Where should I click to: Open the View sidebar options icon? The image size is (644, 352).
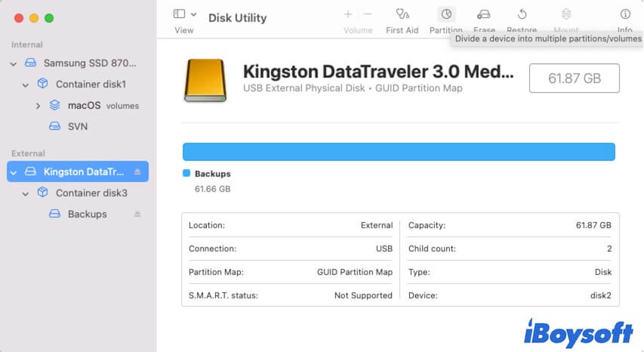point(179,14)
